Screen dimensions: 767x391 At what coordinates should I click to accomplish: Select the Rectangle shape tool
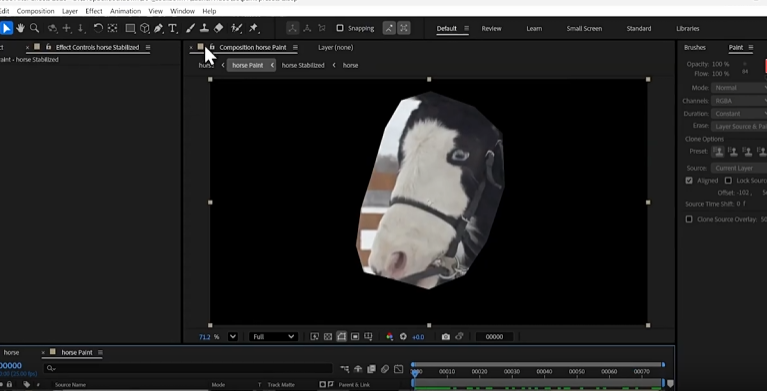click(x=130, y=28)
